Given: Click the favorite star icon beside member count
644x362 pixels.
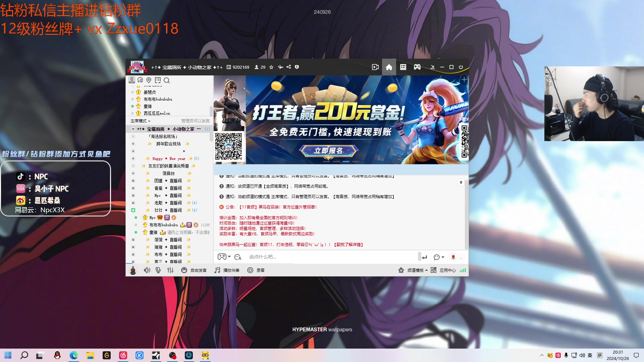Looking at the screenshot, I should pyautogui.click(x=271, y=67).
